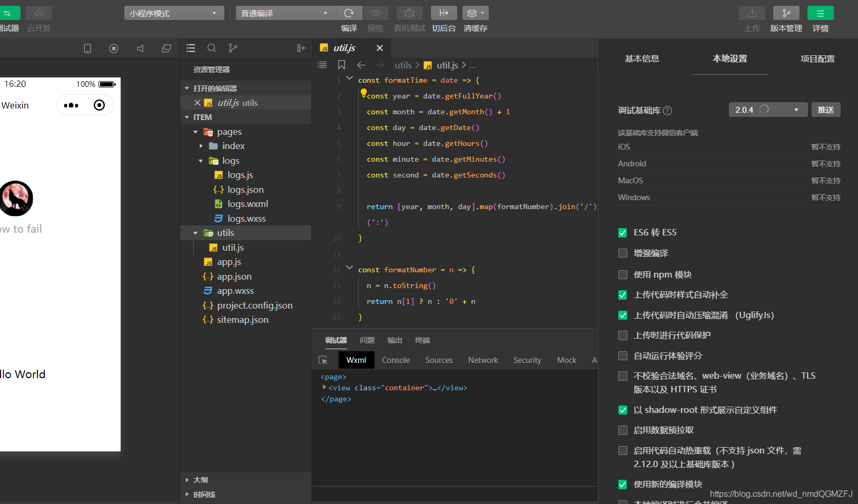The image size is (858, 504).
Task: Click the switch-to-background icon
Action: 444,13
